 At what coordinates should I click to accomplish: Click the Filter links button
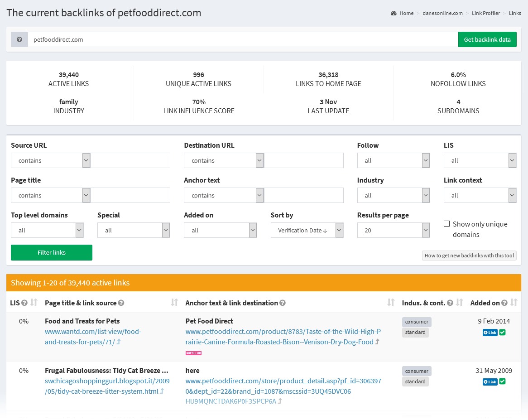point(51,252)
